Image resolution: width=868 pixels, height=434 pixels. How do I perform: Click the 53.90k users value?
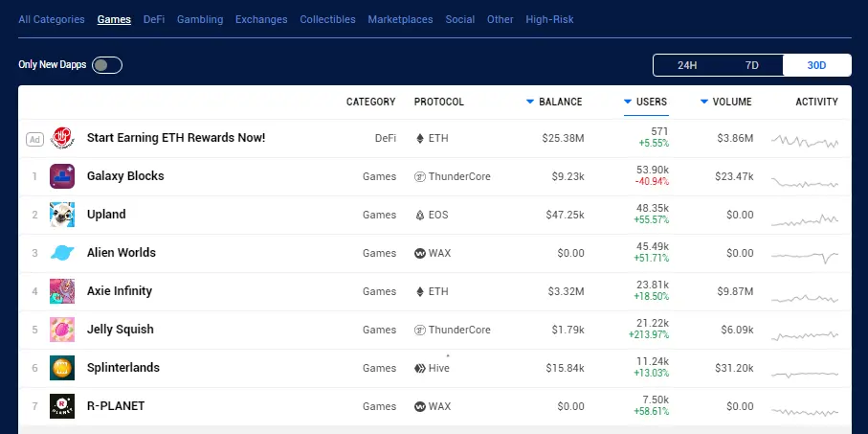click(653, 171)
